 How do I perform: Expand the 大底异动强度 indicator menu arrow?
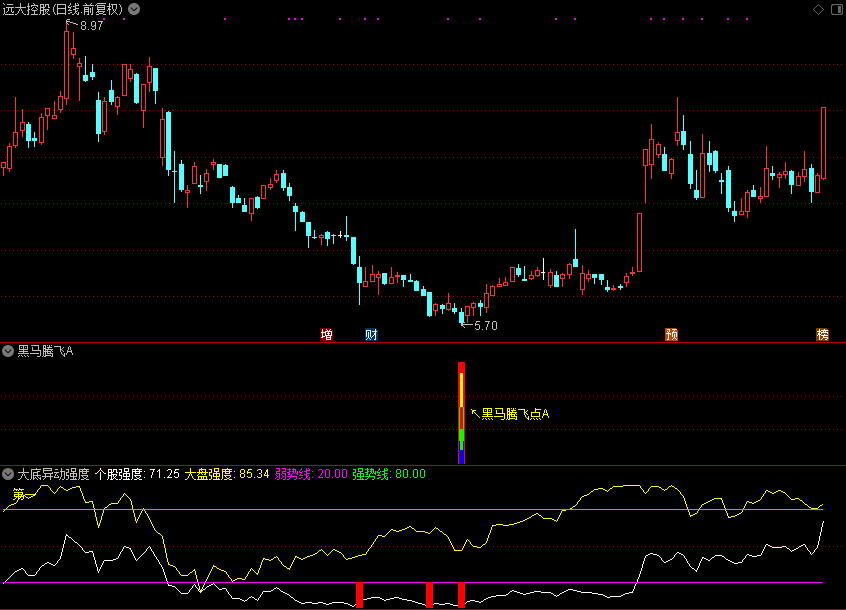(8, 474)
